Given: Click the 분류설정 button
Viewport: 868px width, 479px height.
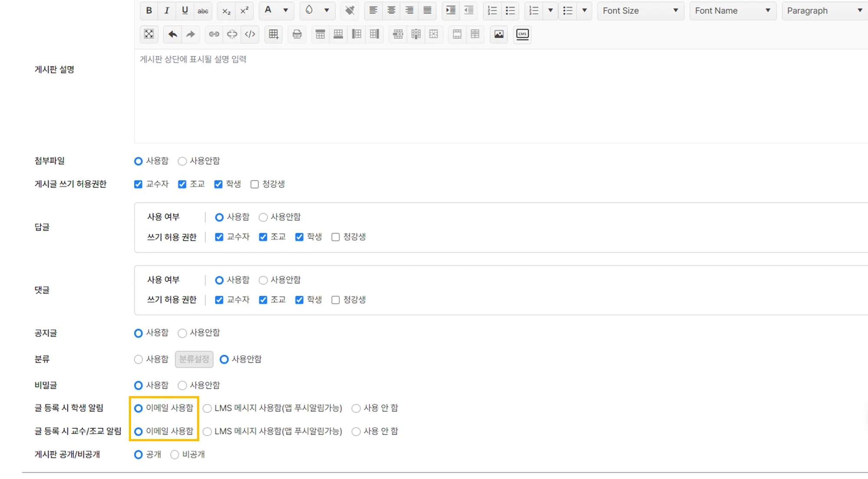Looking at the screenshot, I should pos(194,359).
